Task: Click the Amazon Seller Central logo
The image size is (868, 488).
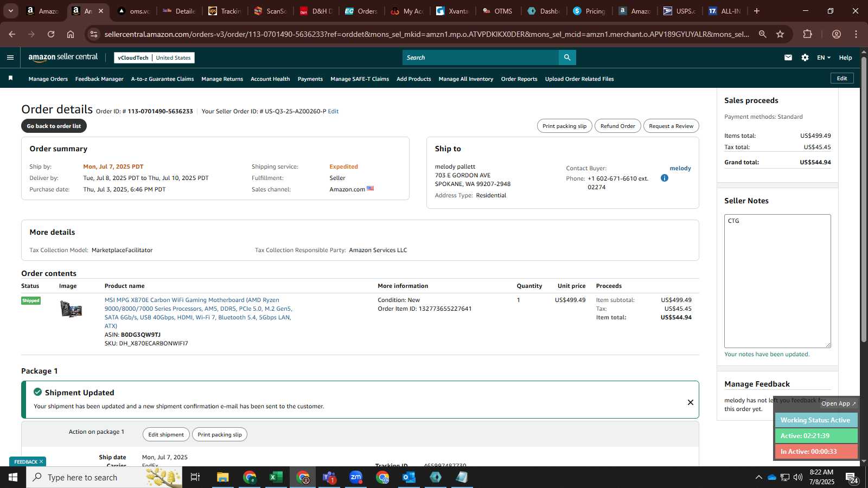Action: pos(63,57)
